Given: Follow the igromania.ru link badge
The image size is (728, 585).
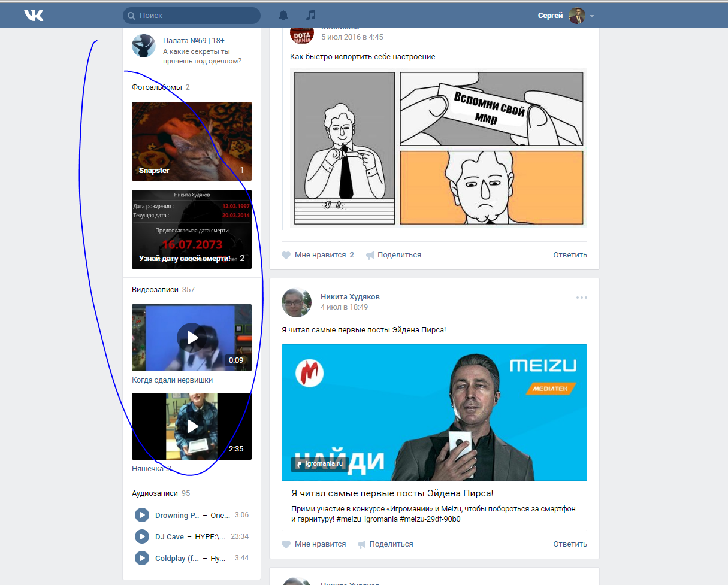Looking at the screenshot, I should pyautogui.click(x=319, y=464).
